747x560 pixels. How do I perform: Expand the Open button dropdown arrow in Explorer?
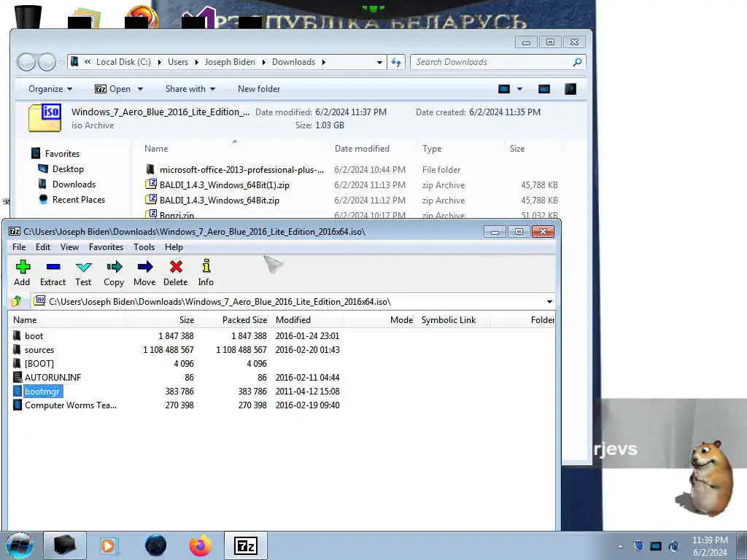(140, 89)
